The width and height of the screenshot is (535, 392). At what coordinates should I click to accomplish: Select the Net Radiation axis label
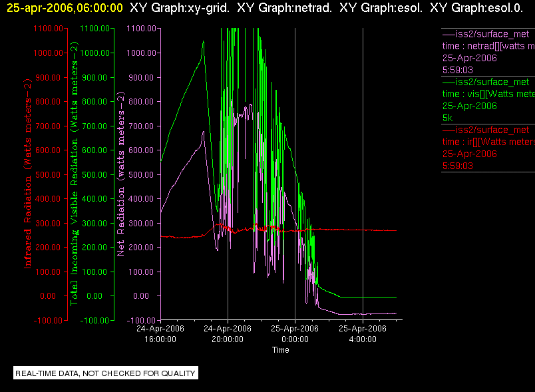pos(121,174)
